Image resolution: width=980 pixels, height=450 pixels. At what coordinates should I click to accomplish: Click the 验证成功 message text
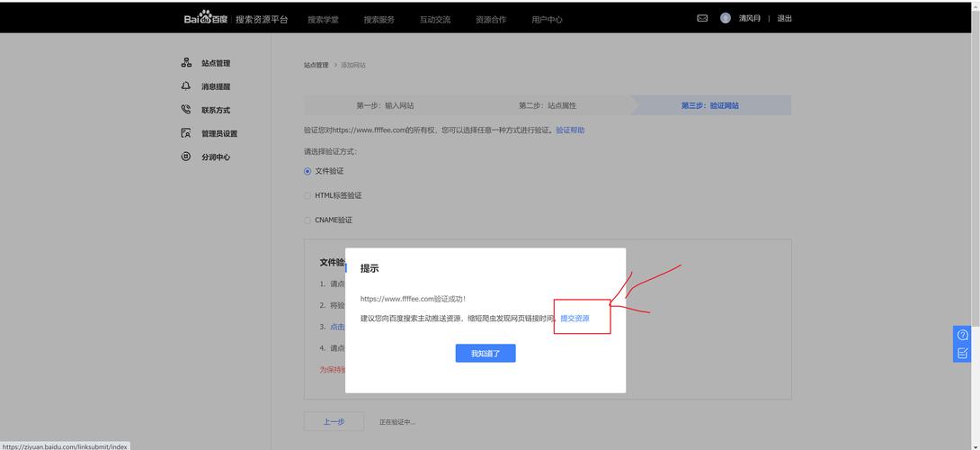(x=413, y=299)
